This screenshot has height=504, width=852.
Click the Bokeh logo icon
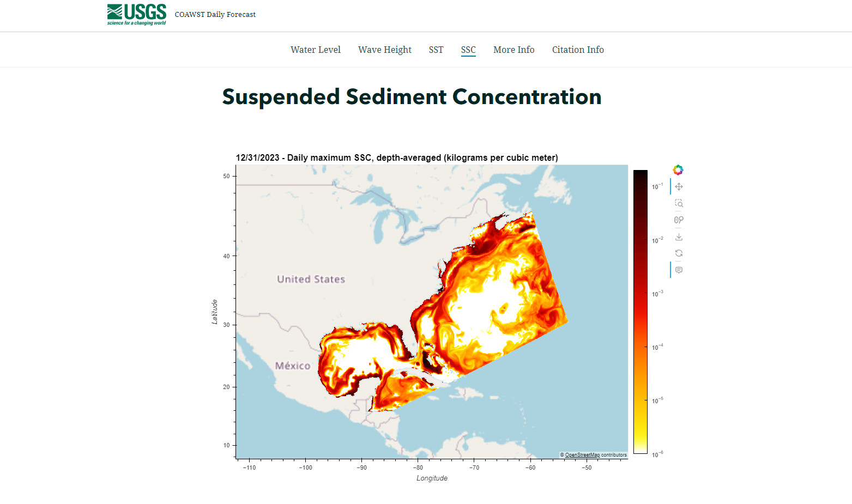click(678, 170)
